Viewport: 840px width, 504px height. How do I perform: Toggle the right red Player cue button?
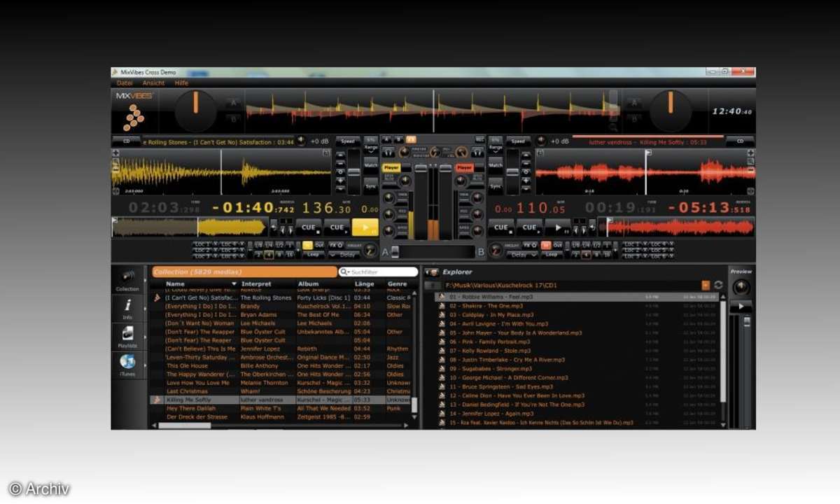pos(465,167)
